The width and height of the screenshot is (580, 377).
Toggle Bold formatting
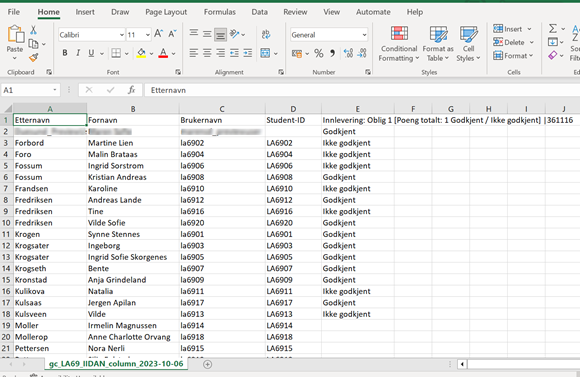pos(65,53)
